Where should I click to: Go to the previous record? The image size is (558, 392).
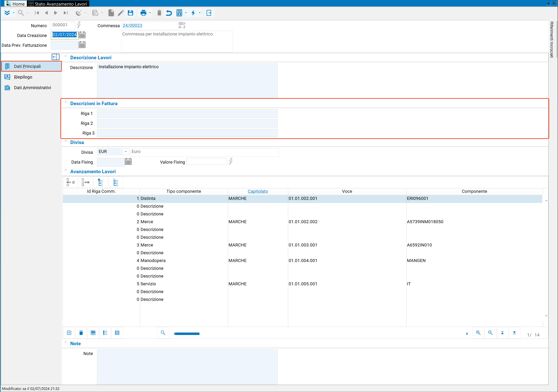tap(46, 13)
